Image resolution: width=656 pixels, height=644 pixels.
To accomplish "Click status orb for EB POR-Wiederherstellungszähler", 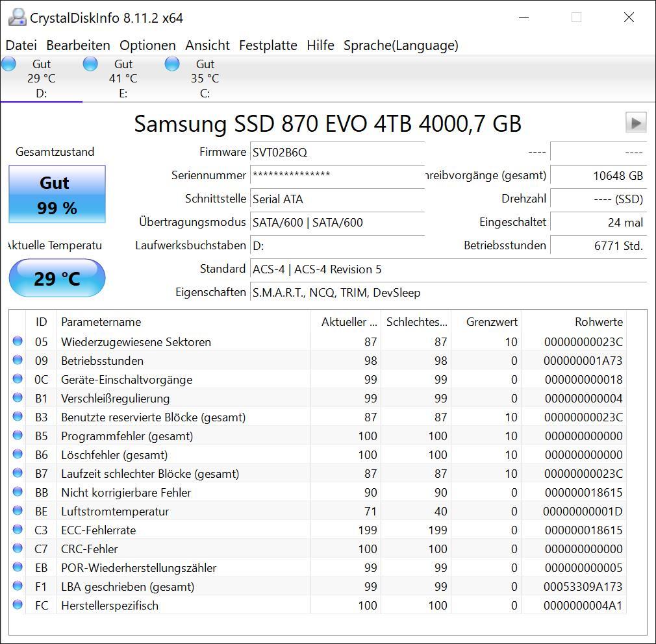I will (x=18, y=567).
